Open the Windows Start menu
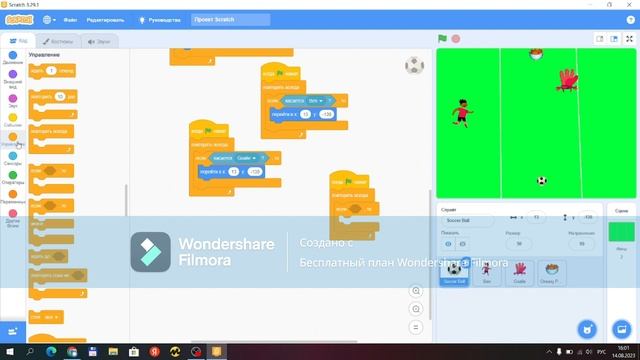640x360 pixels. click(x=9, y=351)
